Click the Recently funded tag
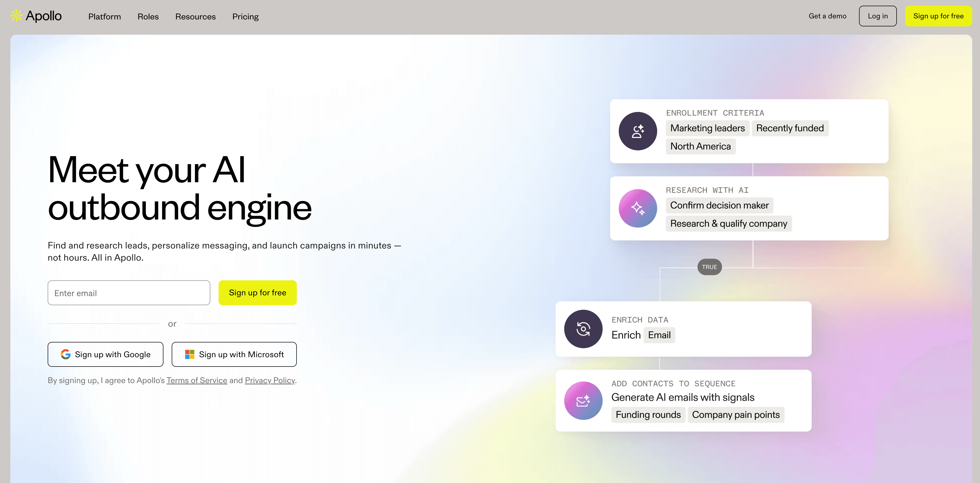Screen dimensions: 980x483 click(790, 128)
